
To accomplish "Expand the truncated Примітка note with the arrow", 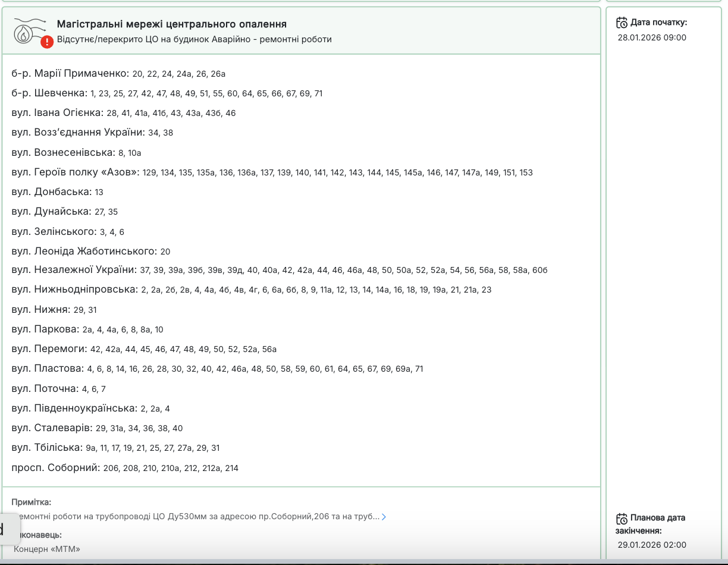I will [384, 517].
